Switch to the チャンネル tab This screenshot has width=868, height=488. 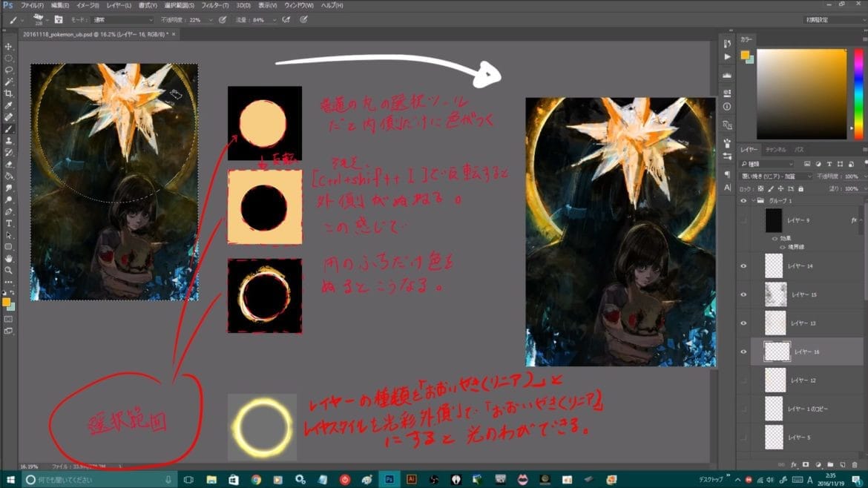click(775, 149)
